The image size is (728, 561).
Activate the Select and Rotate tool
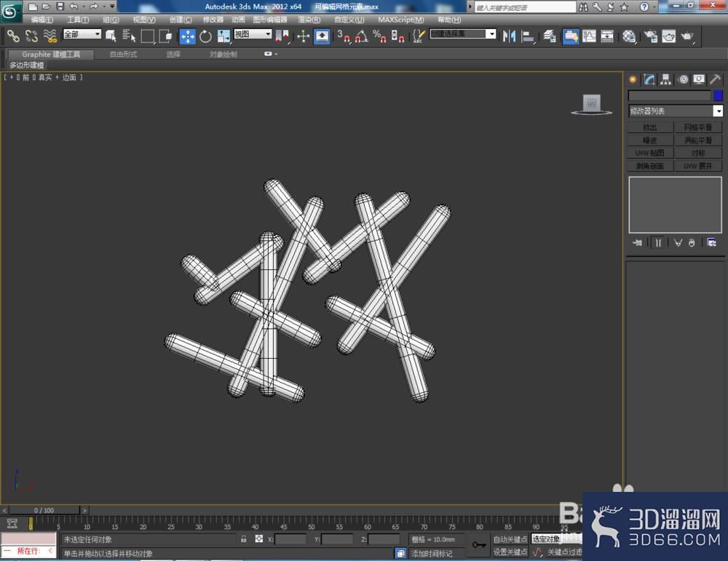pyautogui.click(x=205, y=36)
